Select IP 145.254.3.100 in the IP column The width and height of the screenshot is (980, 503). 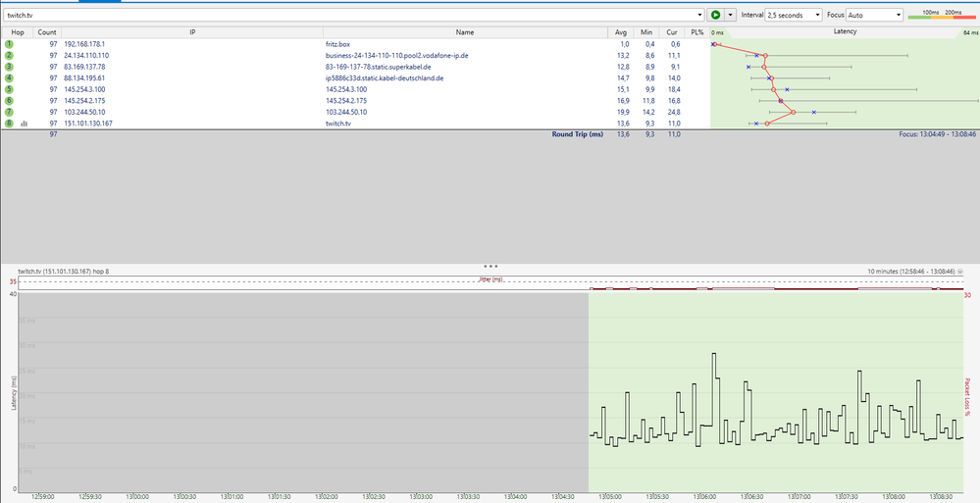tap(84, 89)
